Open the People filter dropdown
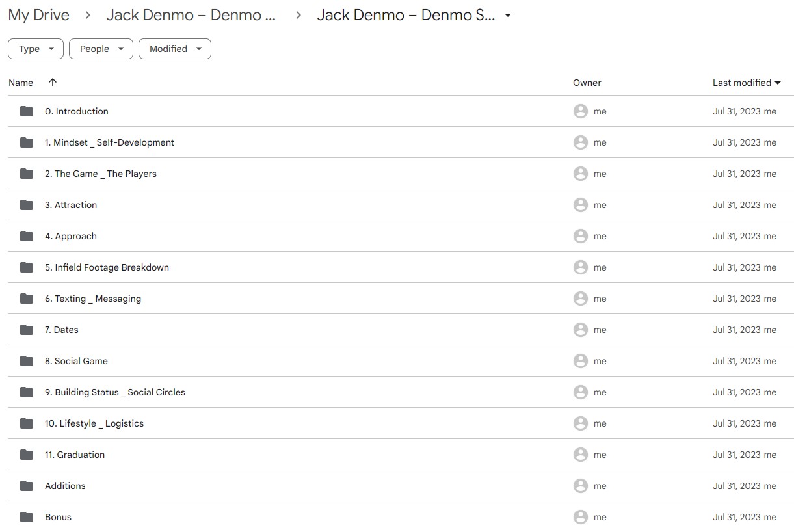Screen dimensions: 794x532 click(x=101, y=49)
